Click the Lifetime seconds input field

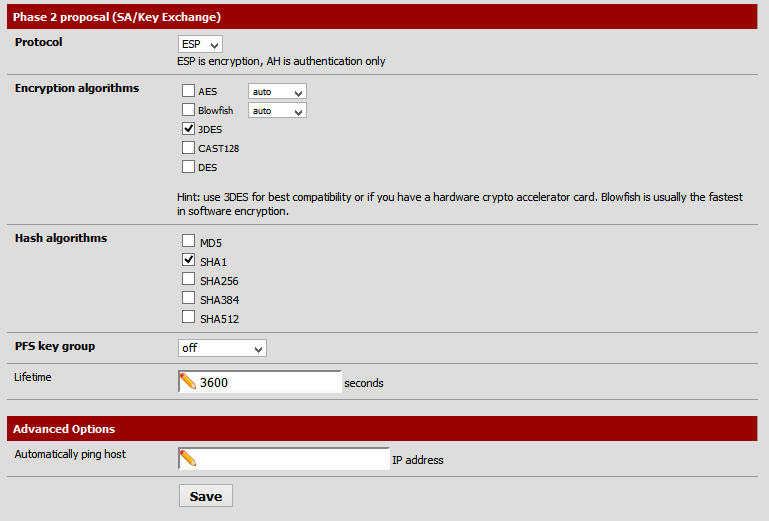click(260, 382)
